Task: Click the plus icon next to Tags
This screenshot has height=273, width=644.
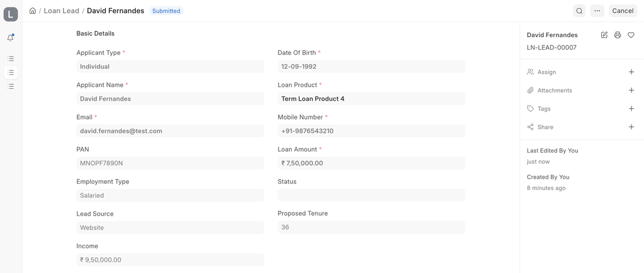Action: pos(631,108)
